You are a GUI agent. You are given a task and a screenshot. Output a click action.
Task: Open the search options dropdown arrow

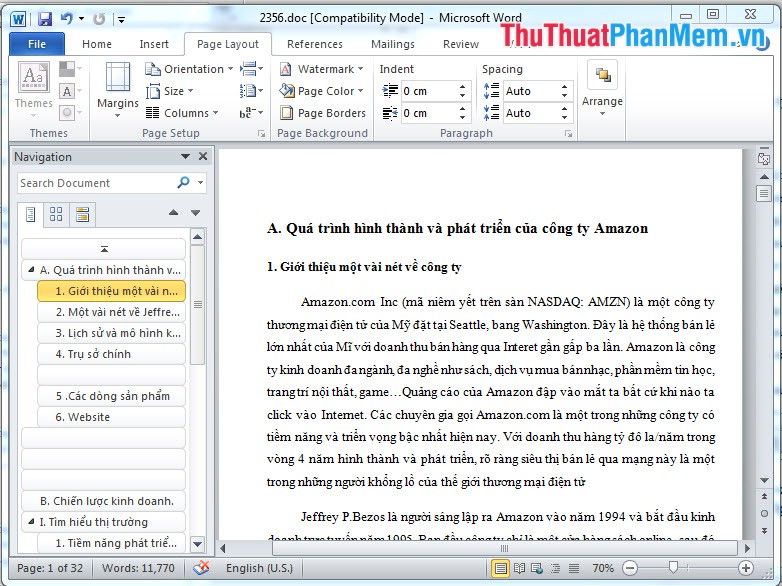pos(200,183)
